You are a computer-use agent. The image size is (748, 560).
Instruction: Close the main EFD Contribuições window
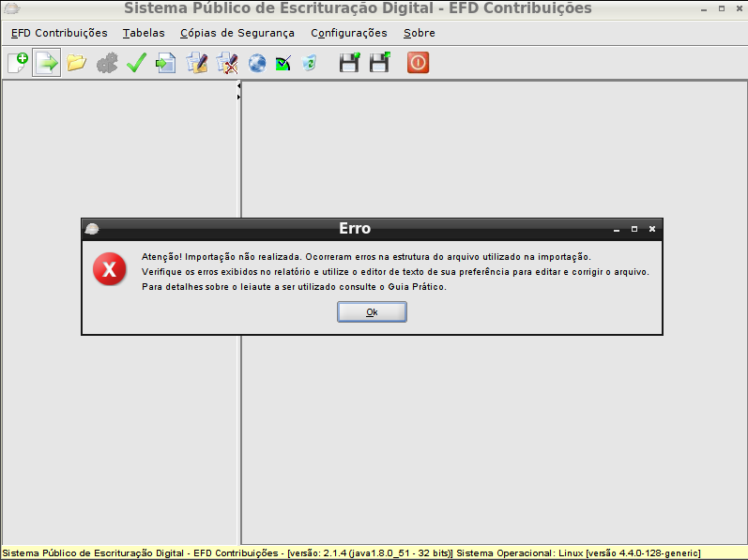pyautogui.click(x=740, y=8)
